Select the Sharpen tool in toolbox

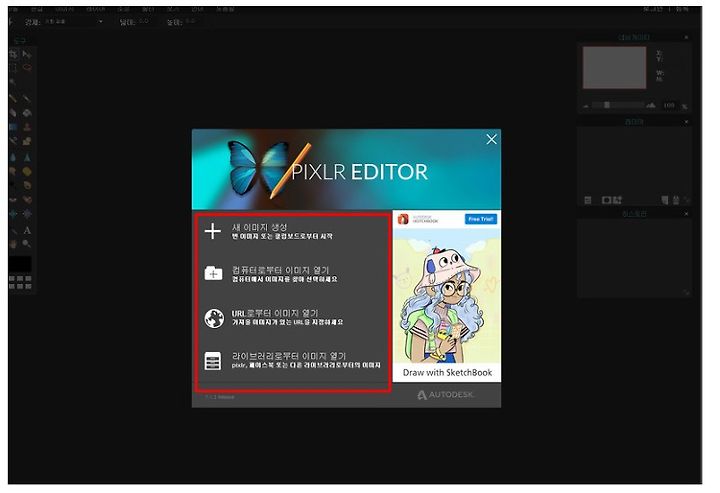[27, 157]
